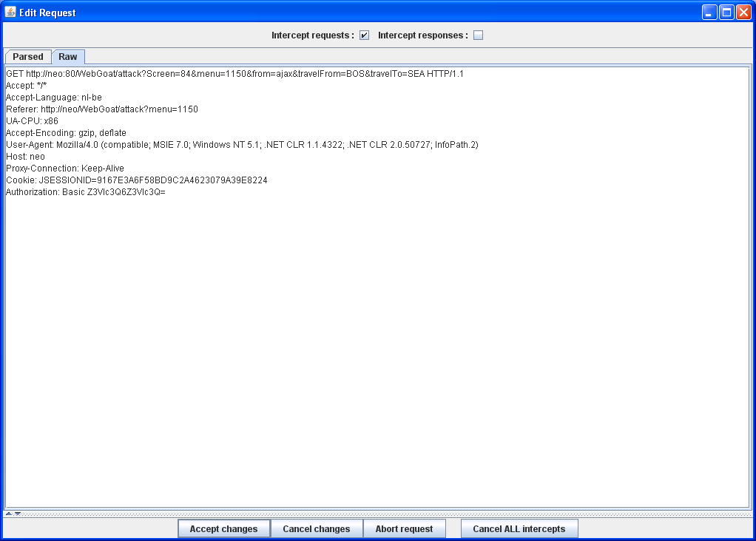Click the Cancel changes button
756x541 pixels.
(x=316, y=529)
